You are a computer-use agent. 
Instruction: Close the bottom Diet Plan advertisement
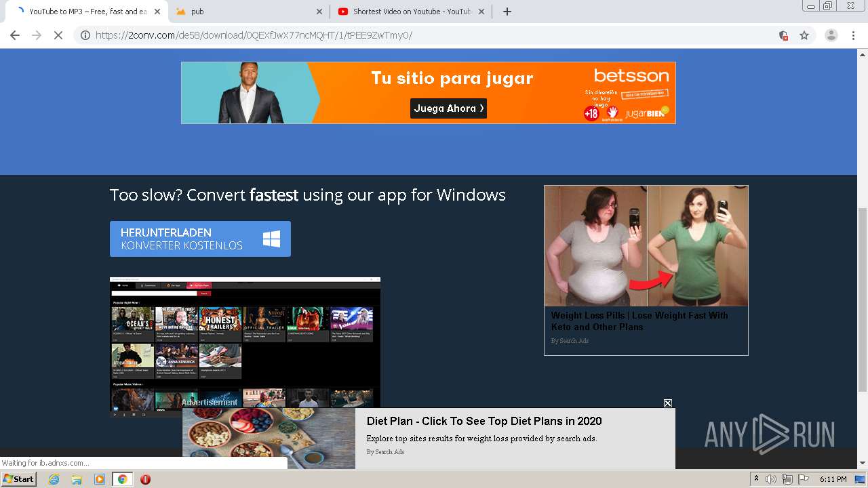click(668, 403)
